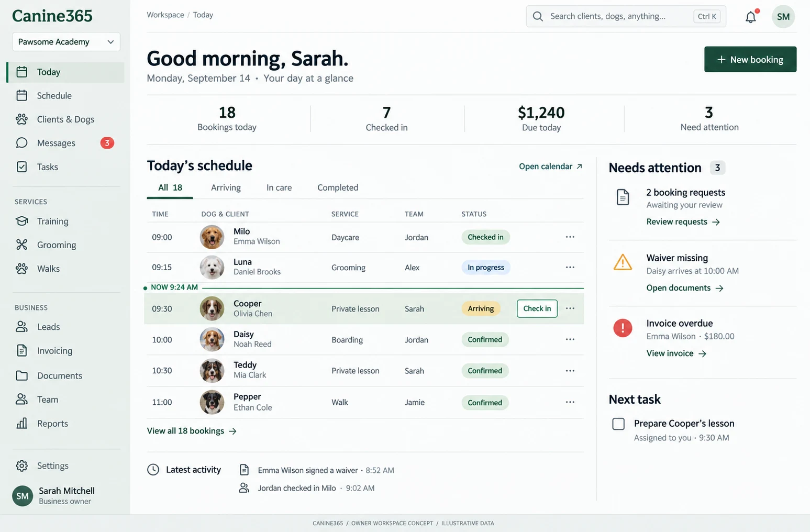
Task: Click the Grooming scissors icon
Action: pos(21,245)
